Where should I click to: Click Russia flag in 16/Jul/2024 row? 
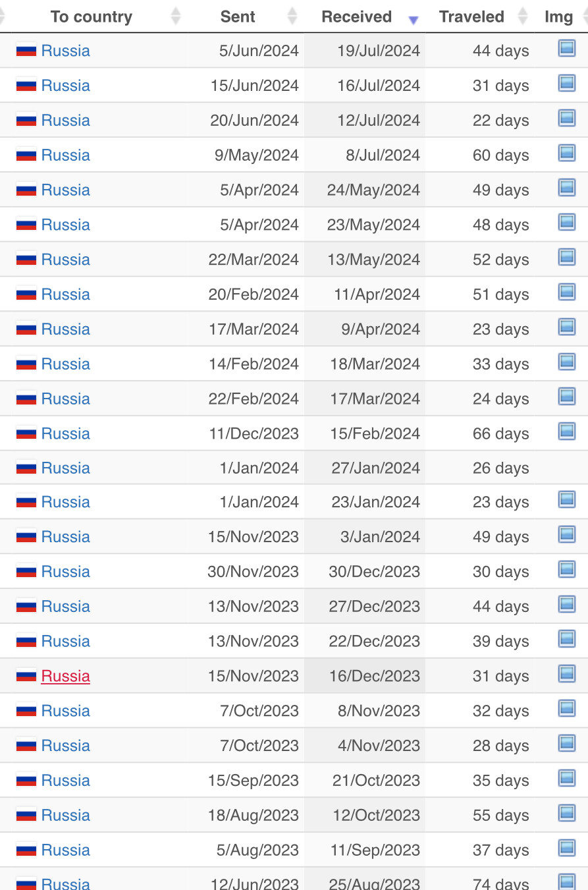[x=26, y=86]
